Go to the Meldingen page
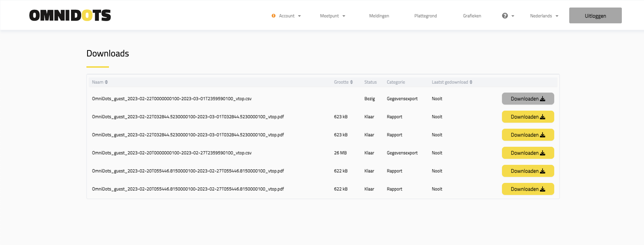 click(x=379, y=16)
